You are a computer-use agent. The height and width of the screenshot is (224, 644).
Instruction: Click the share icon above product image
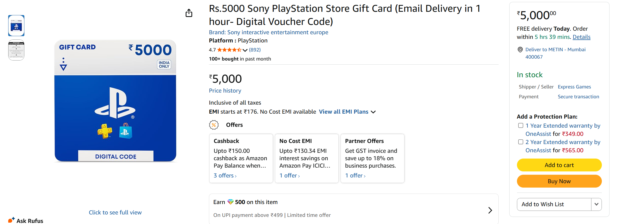pos(189,13)
